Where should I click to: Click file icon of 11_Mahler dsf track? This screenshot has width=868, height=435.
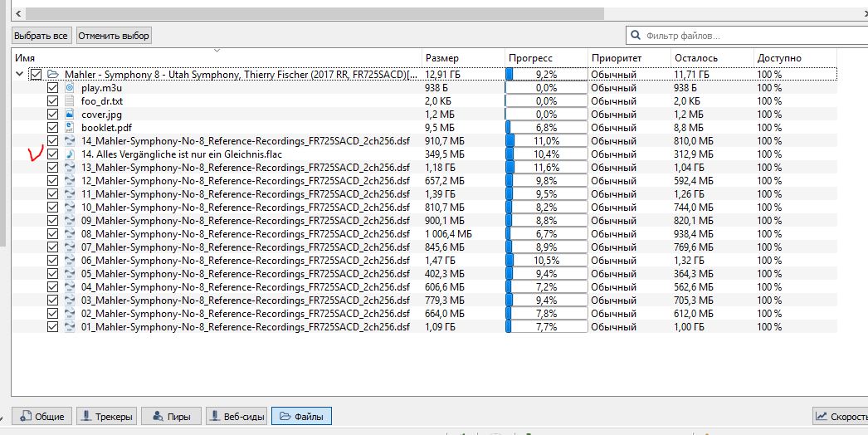pyautogui.click(x=69, y=194)
